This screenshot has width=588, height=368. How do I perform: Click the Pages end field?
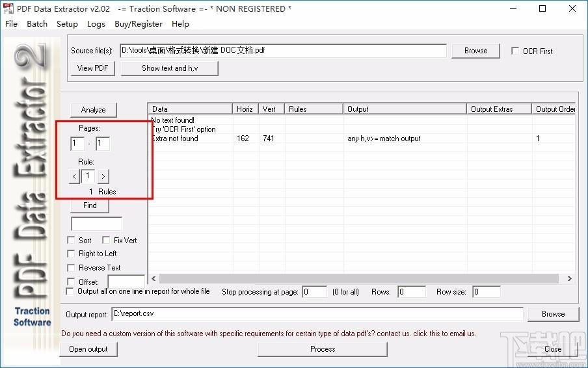pyautogui.click(x=103, y=144)
